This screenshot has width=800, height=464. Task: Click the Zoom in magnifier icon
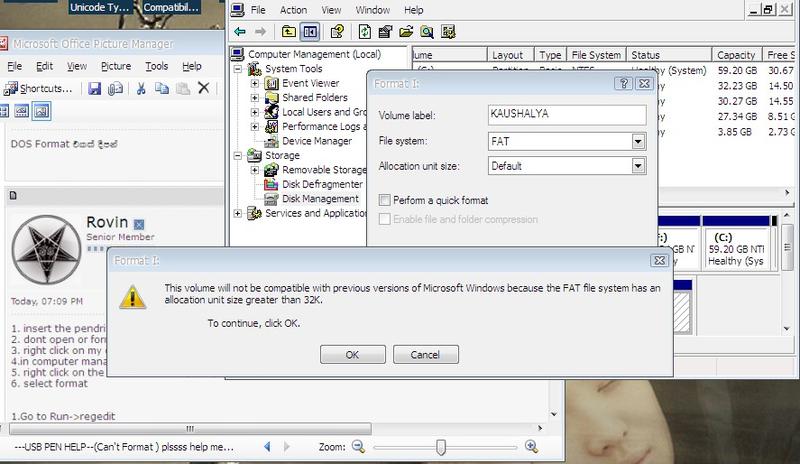point(531,447)
